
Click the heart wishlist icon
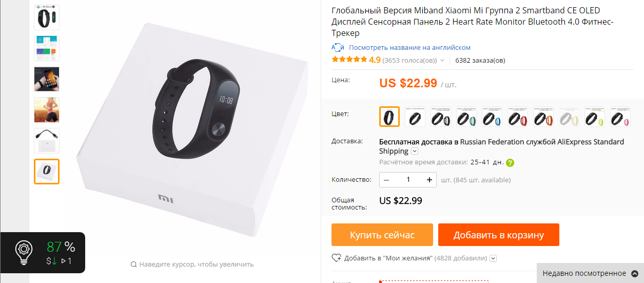coord(337,258)
